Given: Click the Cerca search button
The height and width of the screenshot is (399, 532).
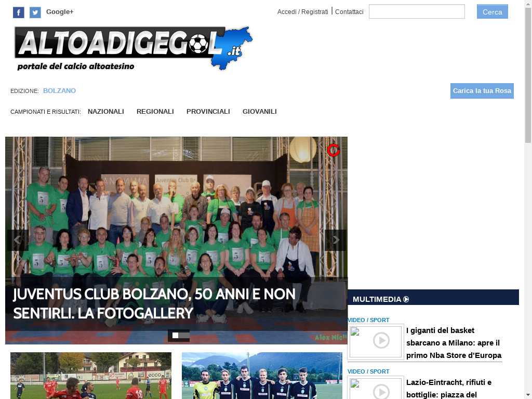Looking at the screenshot, I should coord(493,11).
